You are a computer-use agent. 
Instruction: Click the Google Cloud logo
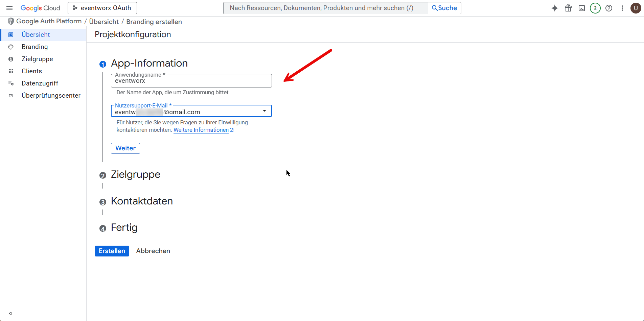tap(40, 8)
